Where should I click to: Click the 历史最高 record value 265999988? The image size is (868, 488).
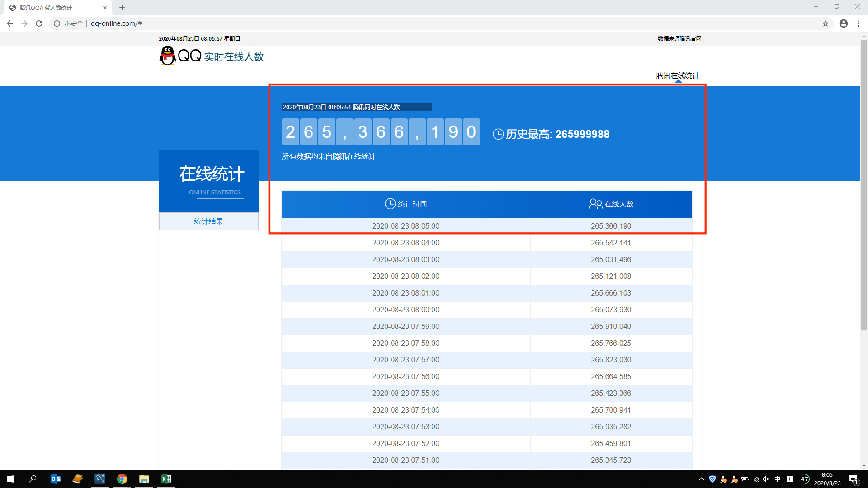pyautogui.click(x=582, y=134)
